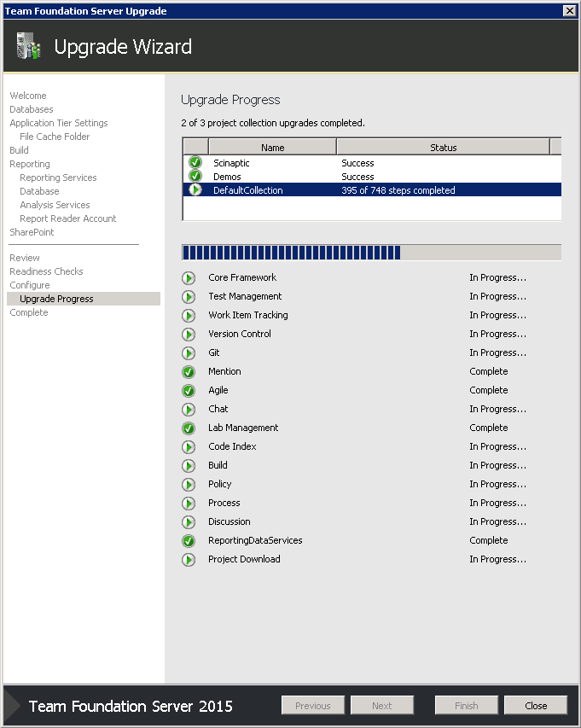Select Reporting Services in the sidebar
The height and width of the screenshot is (728, 581).
pyautogui.click(x=58, y=178)
